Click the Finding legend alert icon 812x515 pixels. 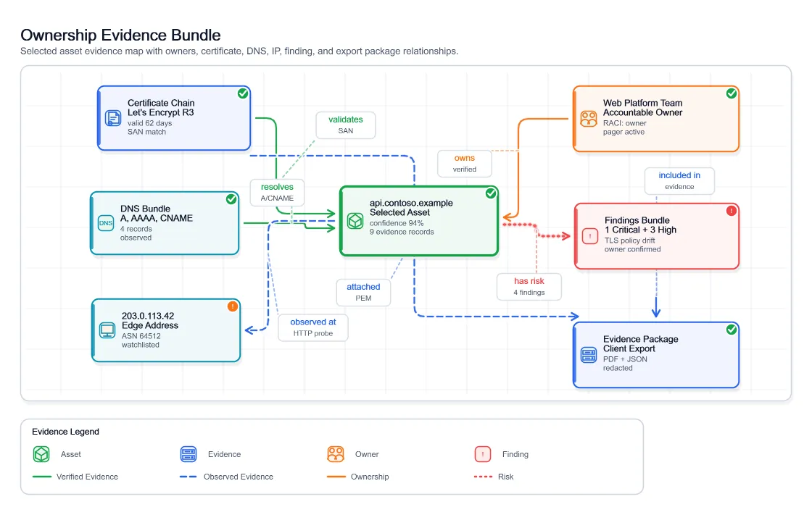(483, 454)
